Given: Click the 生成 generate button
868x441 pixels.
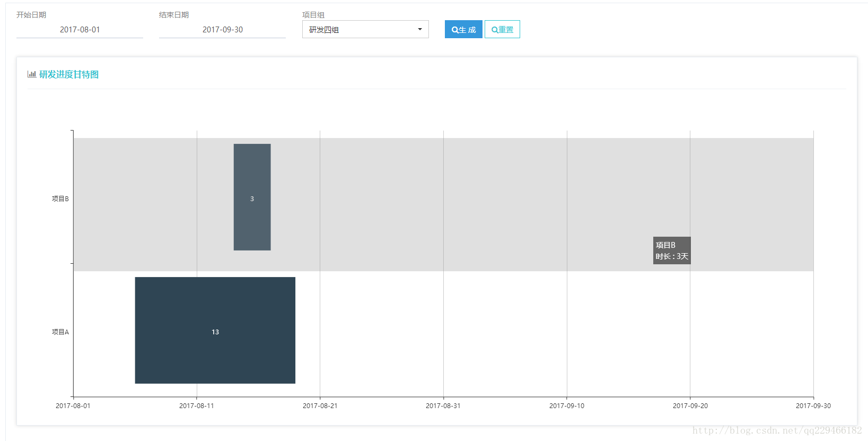Looking at the screenshot, I should point(463,29).
